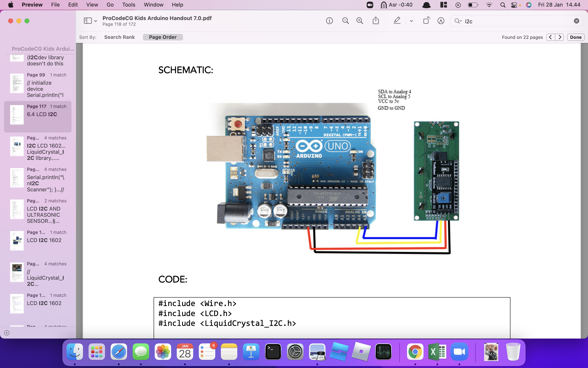Open Control Center in menu bar
The height and width of the screenshot is (368, 588).
(x=514, y=5)
